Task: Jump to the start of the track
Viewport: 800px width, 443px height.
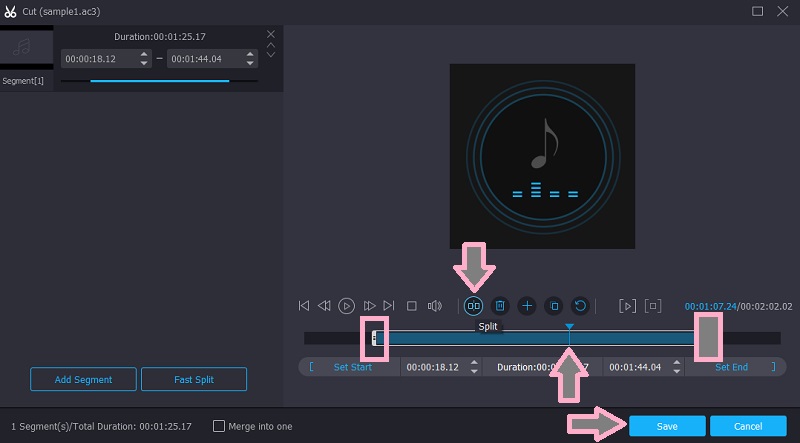Action: 304,305
